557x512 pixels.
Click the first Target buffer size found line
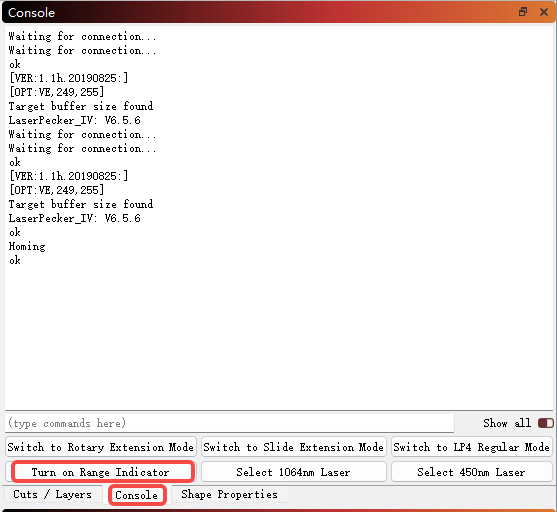(x=81, y=106)
